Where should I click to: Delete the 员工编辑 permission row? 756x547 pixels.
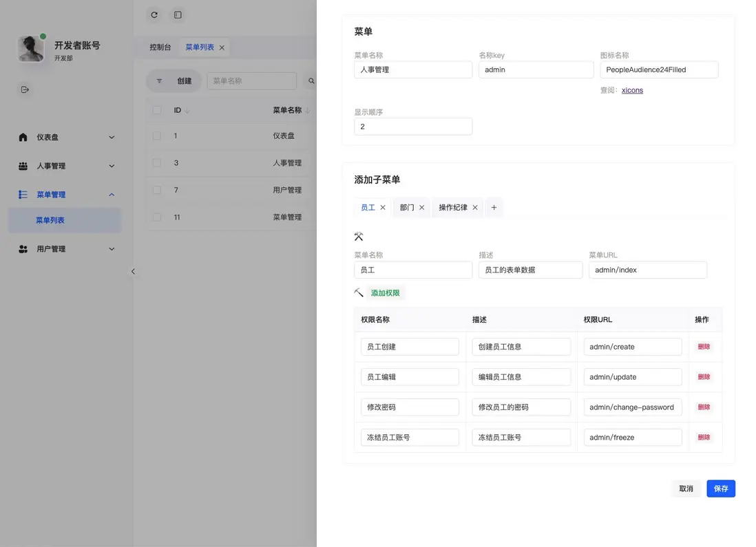[x=704, y=377]
